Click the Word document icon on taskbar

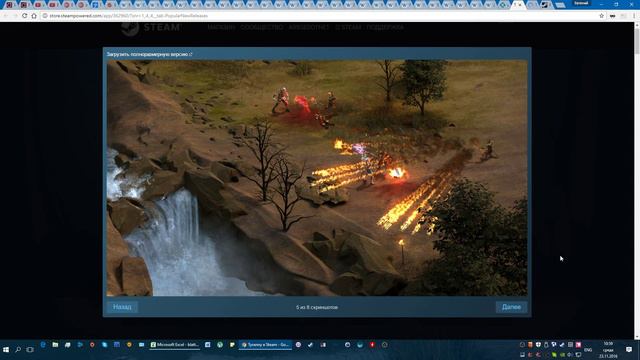[208, 345]
